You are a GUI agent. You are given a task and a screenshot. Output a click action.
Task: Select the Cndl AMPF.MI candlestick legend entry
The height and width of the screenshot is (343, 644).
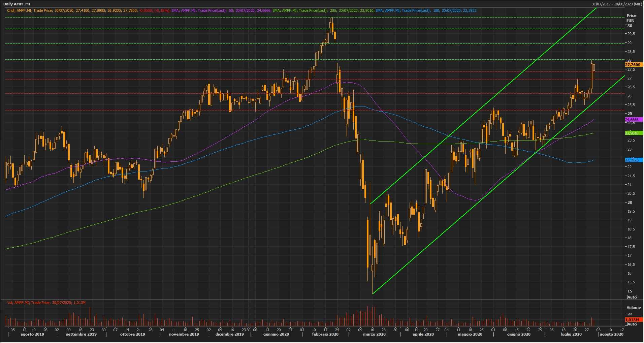89,10
